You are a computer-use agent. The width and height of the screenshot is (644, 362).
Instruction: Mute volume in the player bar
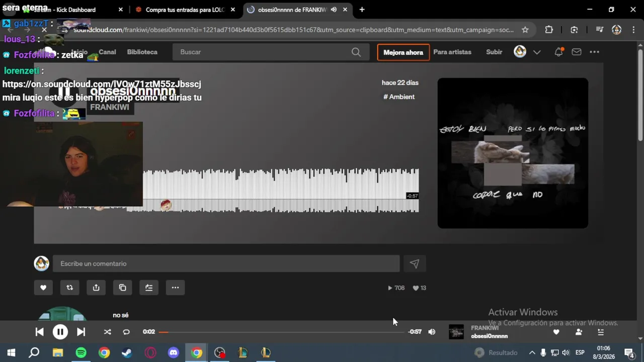pos(432,332)
